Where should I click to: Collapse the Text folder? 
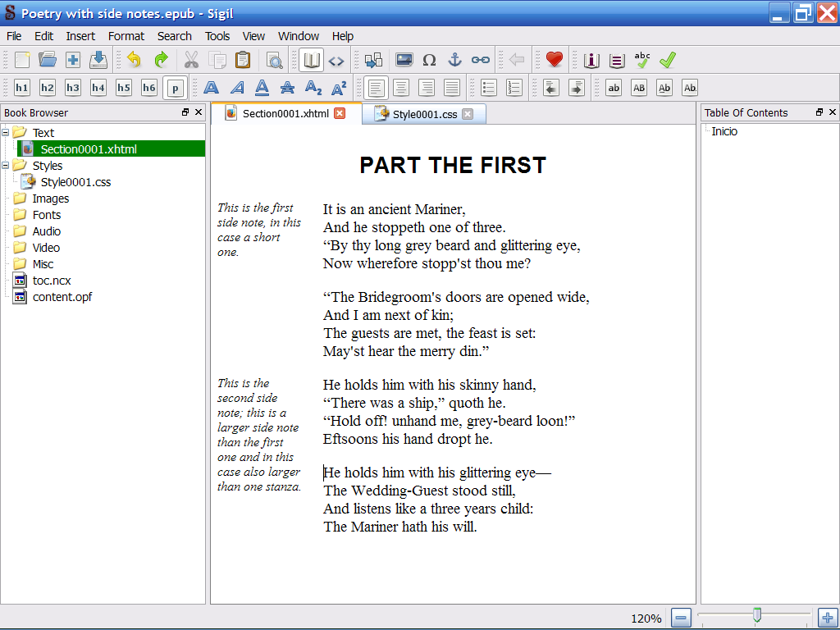6,132
